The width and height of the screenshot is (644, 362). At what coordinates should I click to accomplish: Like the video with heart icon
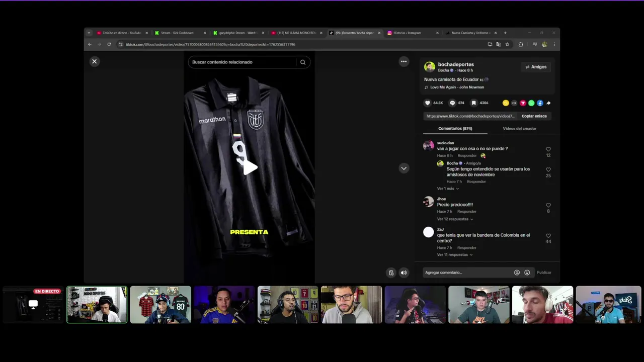pos(428,103)
